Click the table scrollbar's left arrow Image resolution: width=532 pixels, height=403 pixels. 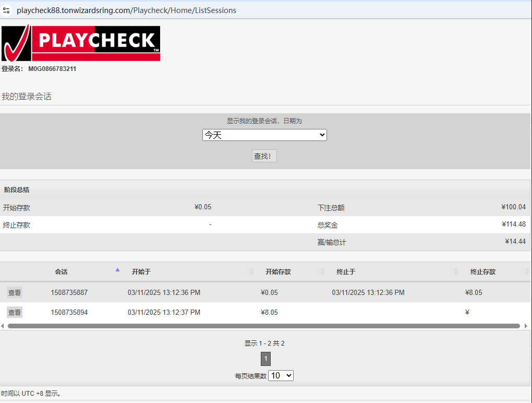point(3,326)
